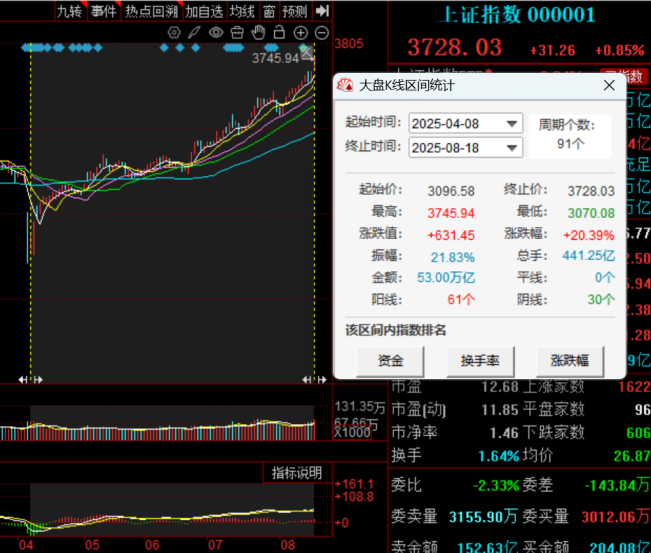This screenshot has width=651, height=553.
Task: Click the left range handle arrows at chart bottom
Action: coord(30,379)
